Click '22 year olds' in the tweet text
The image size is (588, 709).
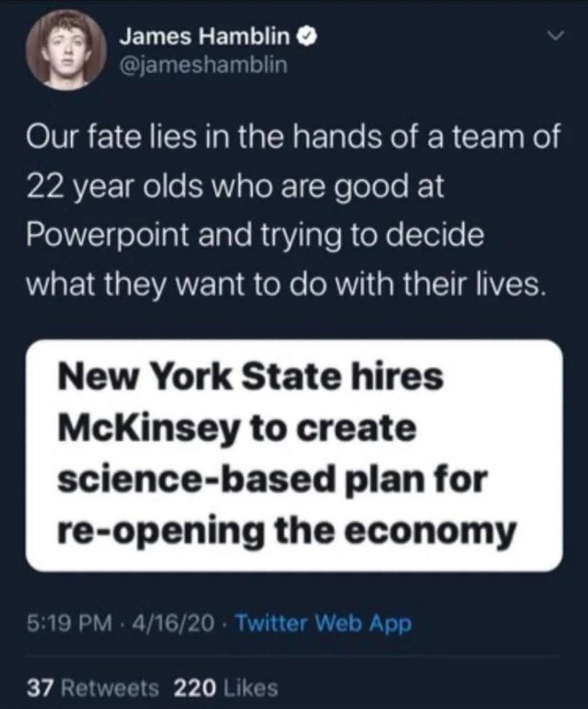(x=115, y=187)
